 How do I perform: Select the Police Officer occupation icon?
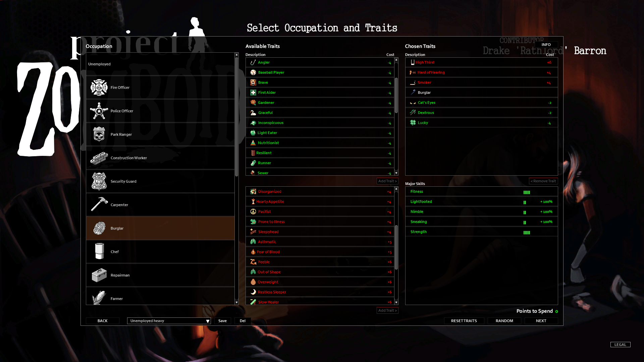pos(98,111)
